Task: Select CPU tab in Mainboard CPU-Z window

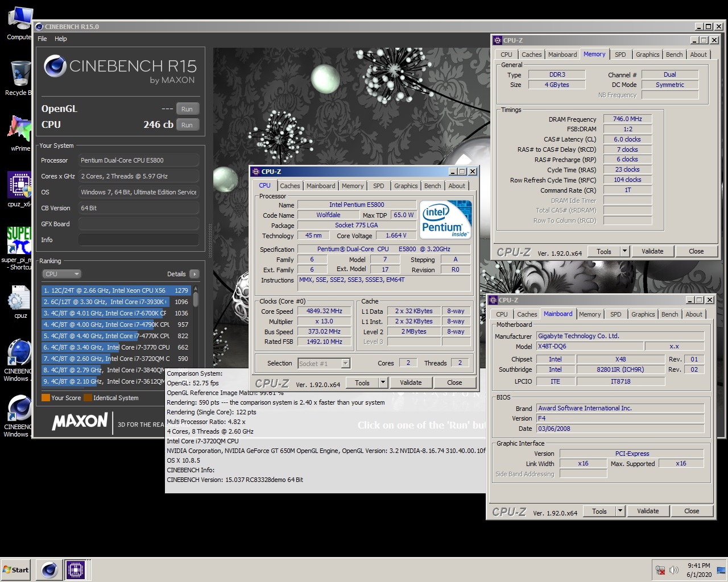Action: (502, 314)
